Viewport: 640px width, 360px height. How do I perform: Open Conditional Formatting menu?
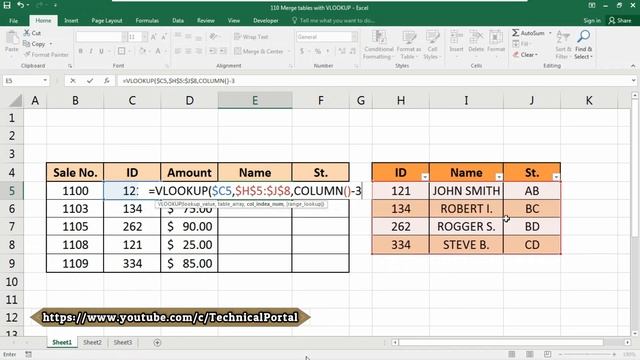click(x=379, y=45)
